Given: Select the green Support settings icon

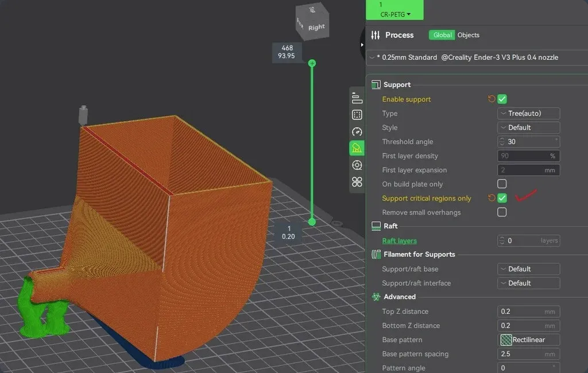Looking at the screenshot, I should (x=357, y=148).
